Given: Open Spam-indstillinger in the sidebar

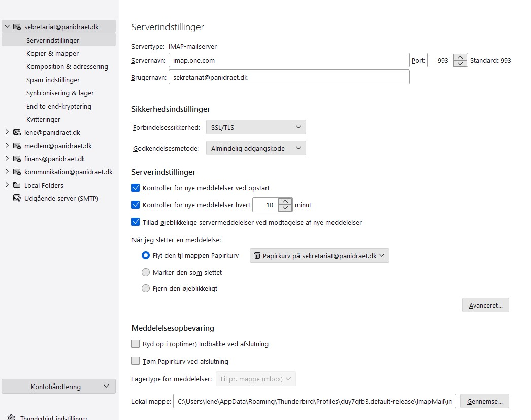Looking at the screenshot, I should (x=53, y=80).
